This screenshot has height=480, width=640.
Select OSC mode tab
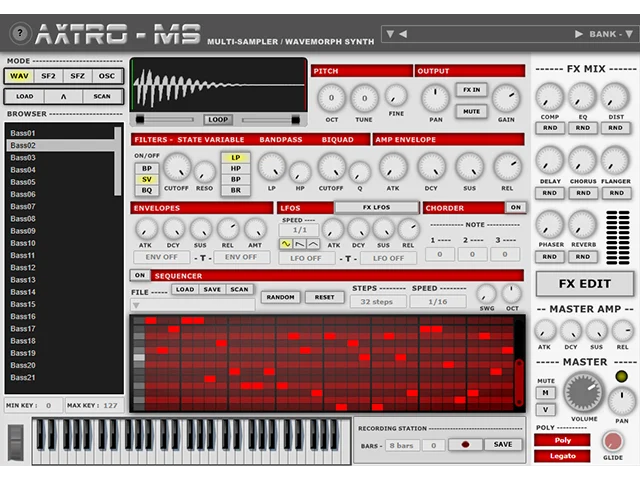click(x=107, y=76)
